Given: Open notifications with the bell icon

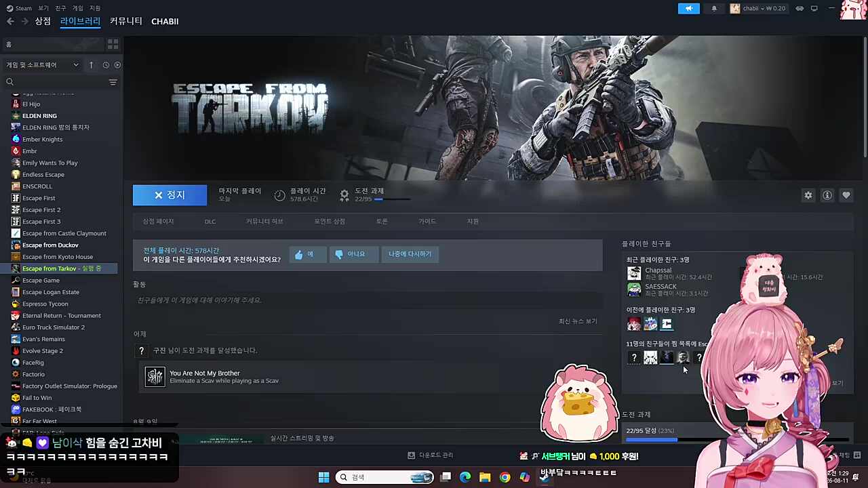Looking at the screenshot, I should pos(714,8).
